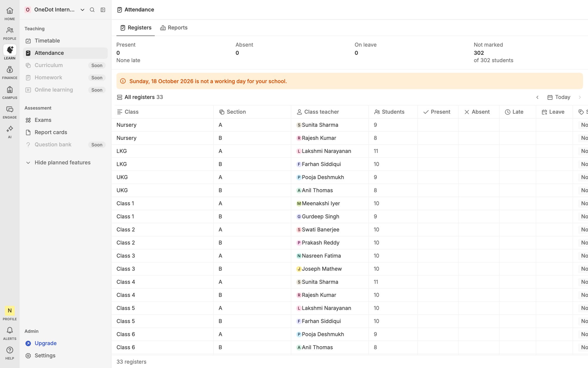Select the Class 1 A Meenakshi Iyer cell
This screenshot has height=368, width=588.
point(330,203)
